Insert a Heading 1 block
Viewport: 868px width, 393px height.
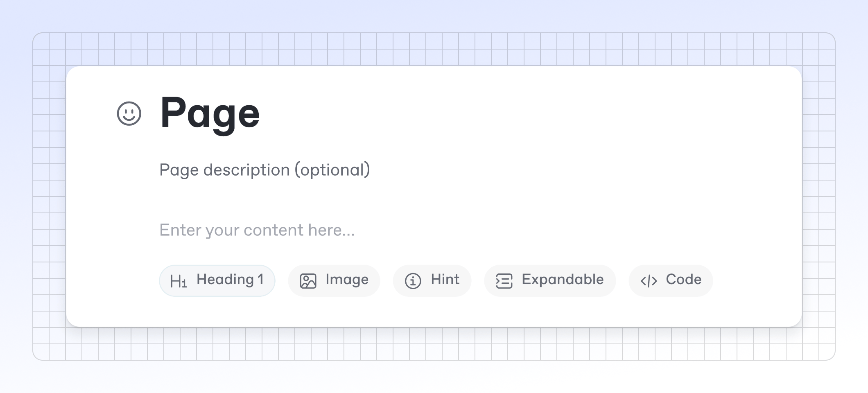217,280
